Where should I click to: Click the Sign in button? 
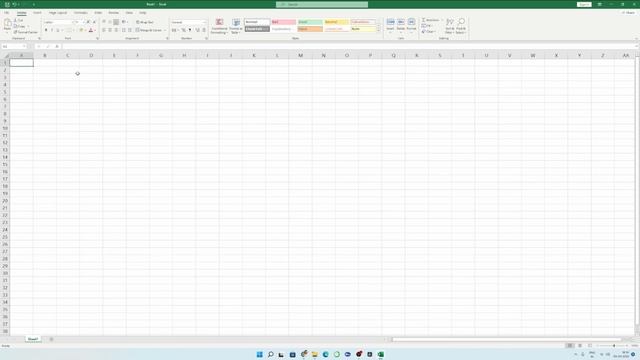click(584, 4)
